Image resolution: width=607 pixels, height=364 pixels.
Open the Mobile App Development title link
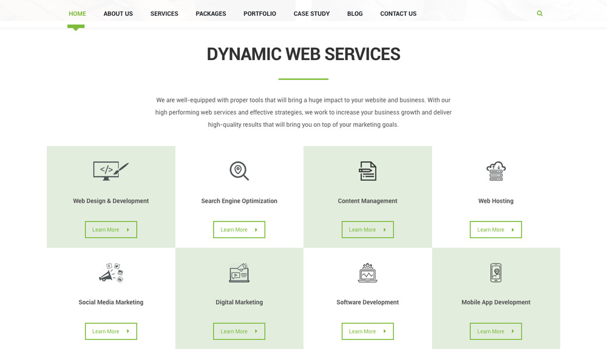[x=496, y=302]
